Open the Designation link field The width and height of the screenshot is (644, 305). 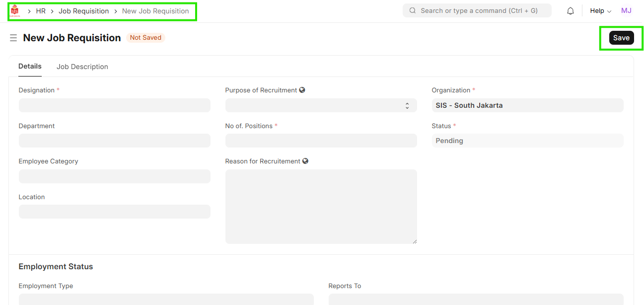coord(114,105)
